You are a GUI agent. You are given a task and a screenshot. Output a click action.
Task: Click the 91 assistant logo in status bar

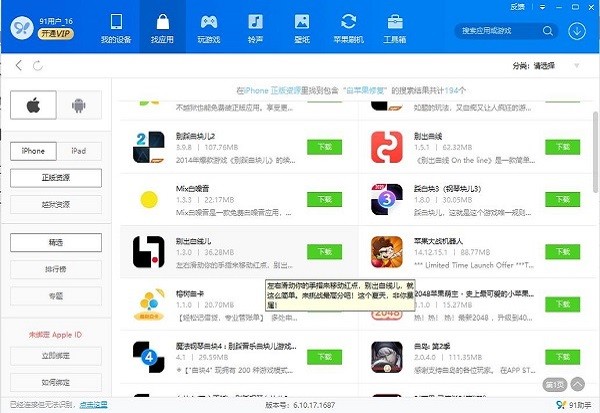[560, 405]
